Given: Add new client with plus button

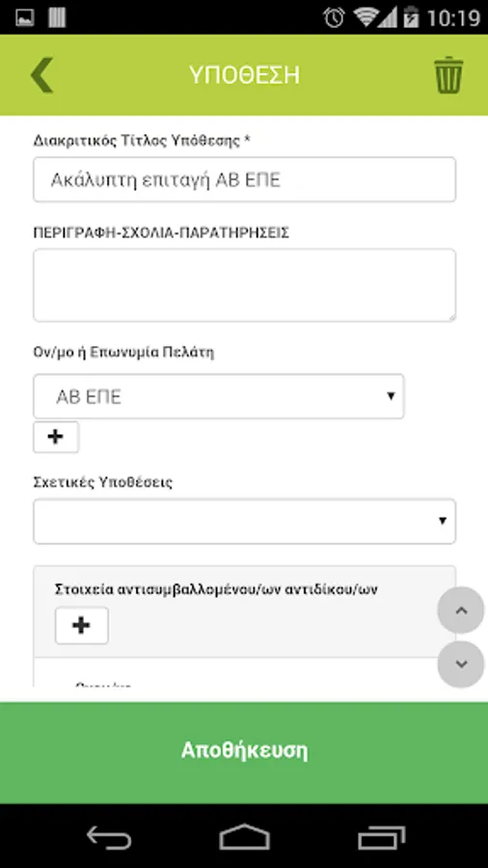Looking at the screenshot, I should click(56, 437).
